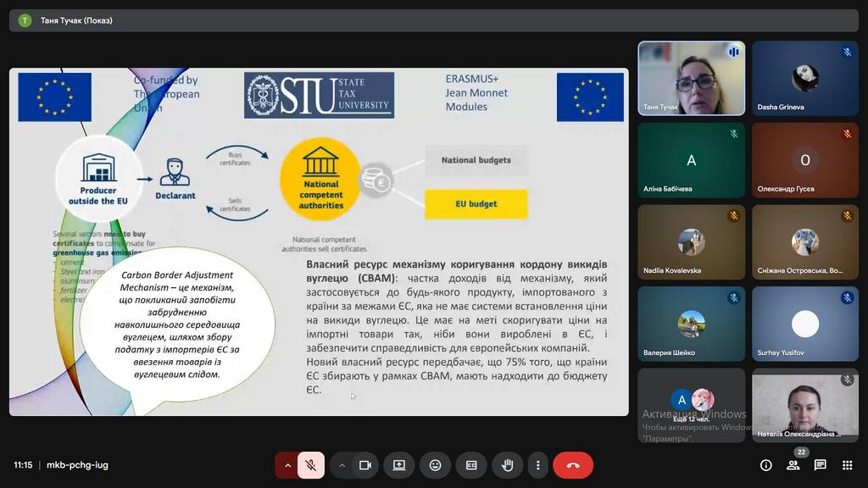868x488 pixels.
Task: Click the presented CBAM slide
Action: point(319,241)
